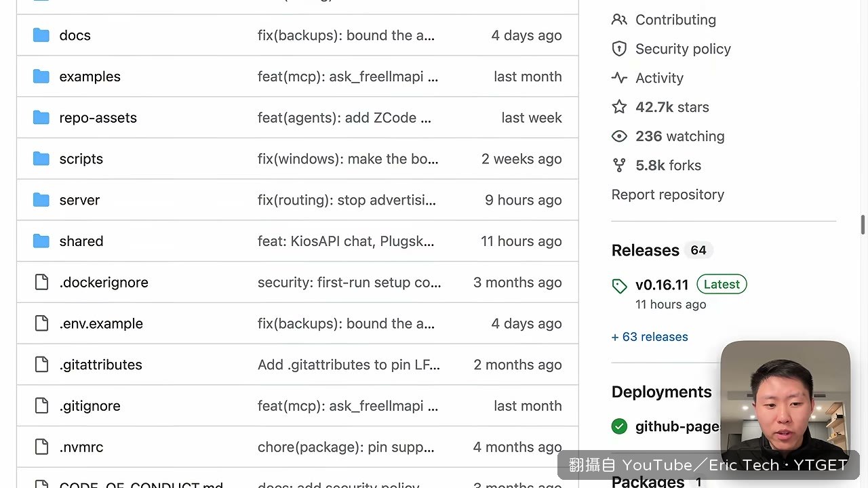
Task: Click the Activity pulse icon
Action: coord(619,78)
